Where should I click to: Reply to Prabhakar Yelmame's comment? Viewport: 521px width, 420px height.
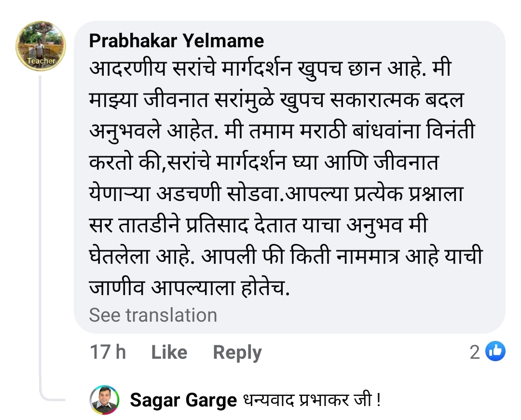(x=237, y=352)
